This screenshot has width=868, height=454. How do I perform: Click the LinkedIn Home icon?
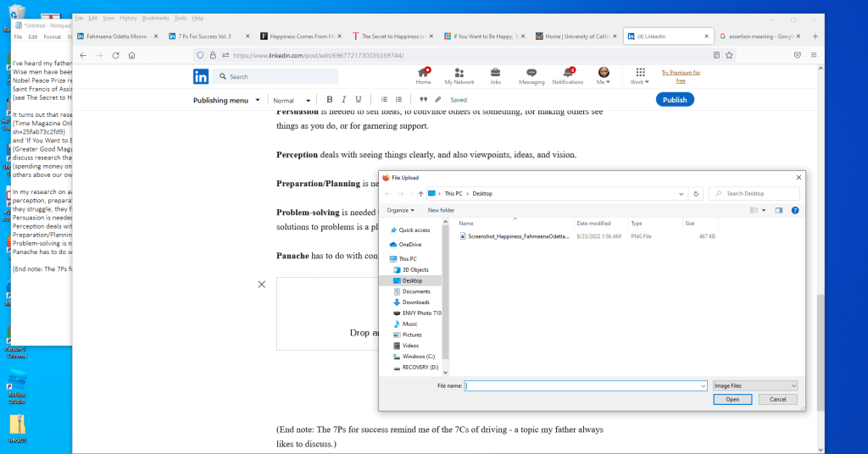tap(423, 75)
